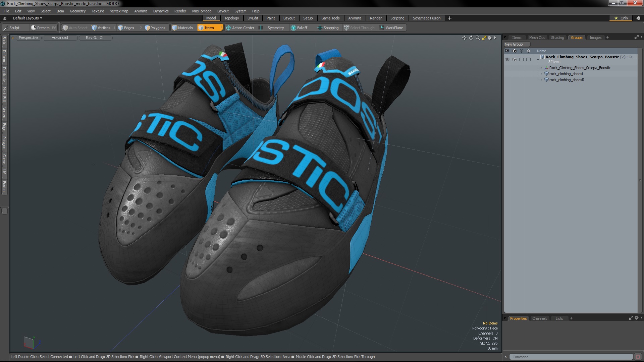Open the WorkPlane menu
The height and width of the screenshot is (362, 644).
pyautogui.click(x=391, y=28)
